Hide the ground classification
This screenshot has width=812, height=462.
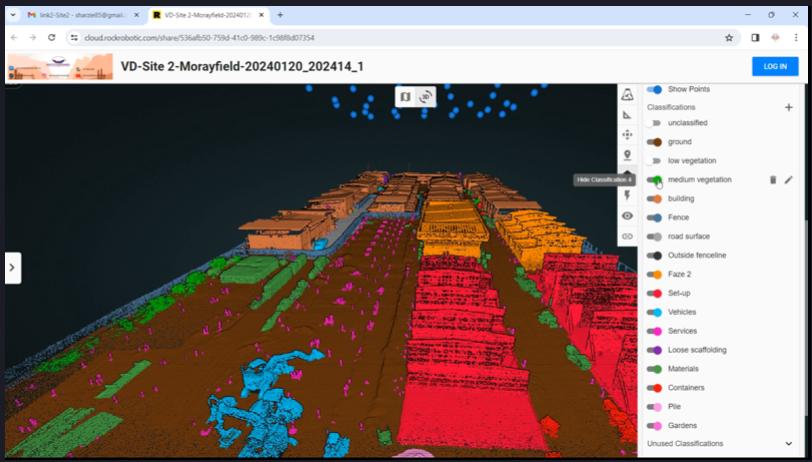[655, 142]
